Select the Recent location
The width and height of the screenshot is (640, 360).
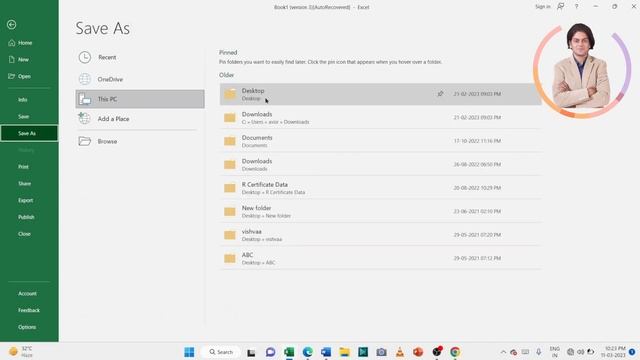click(140, 57)
